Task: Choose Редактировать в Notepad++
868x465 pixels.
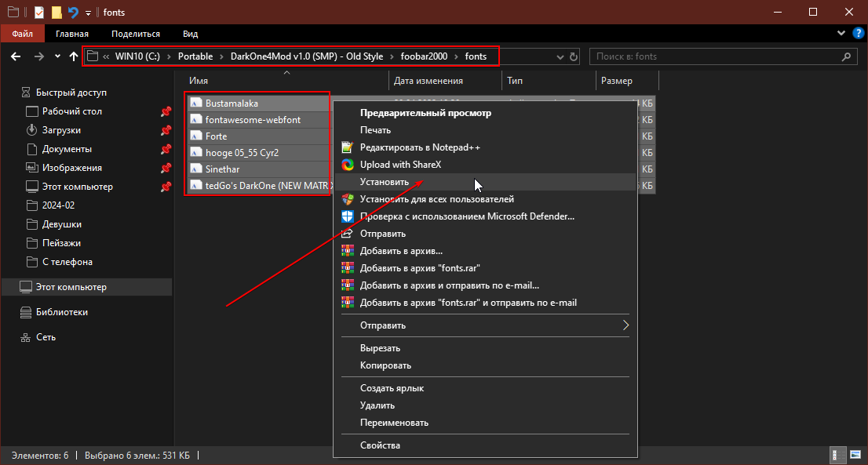Action: 484,147
